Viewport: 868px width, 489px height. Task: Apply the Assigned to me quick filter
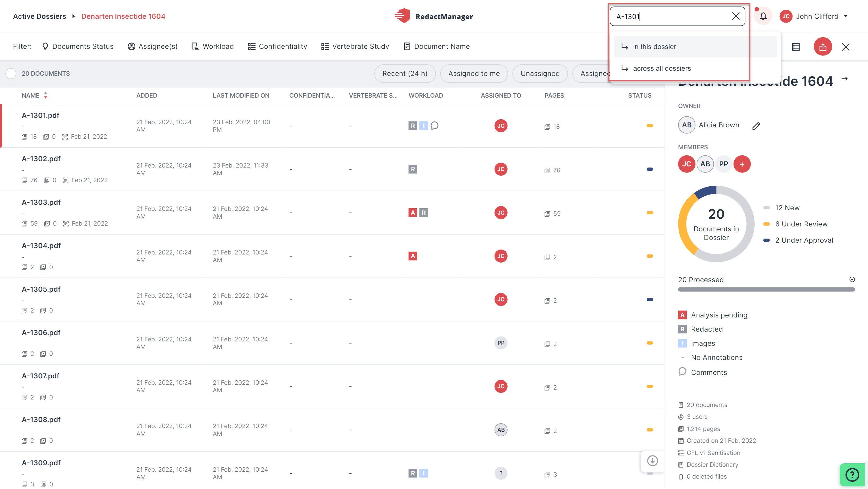474,74
